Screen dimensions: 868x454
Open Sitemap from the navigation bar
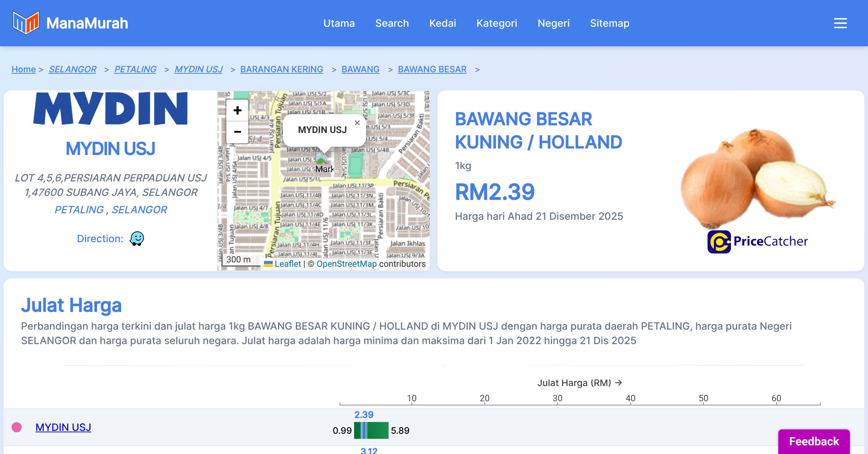609,23
